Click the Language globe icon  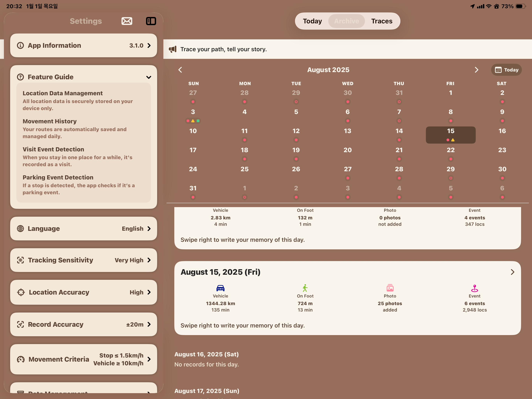point(20,229)
